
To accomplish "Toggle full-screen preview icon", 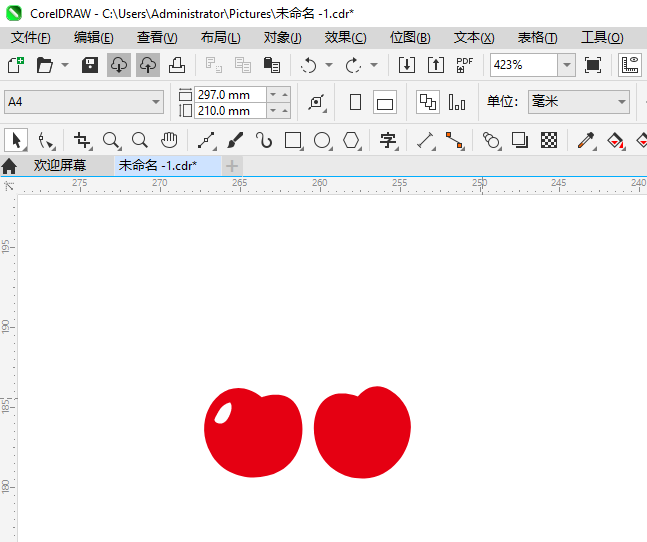I will 593,65.
